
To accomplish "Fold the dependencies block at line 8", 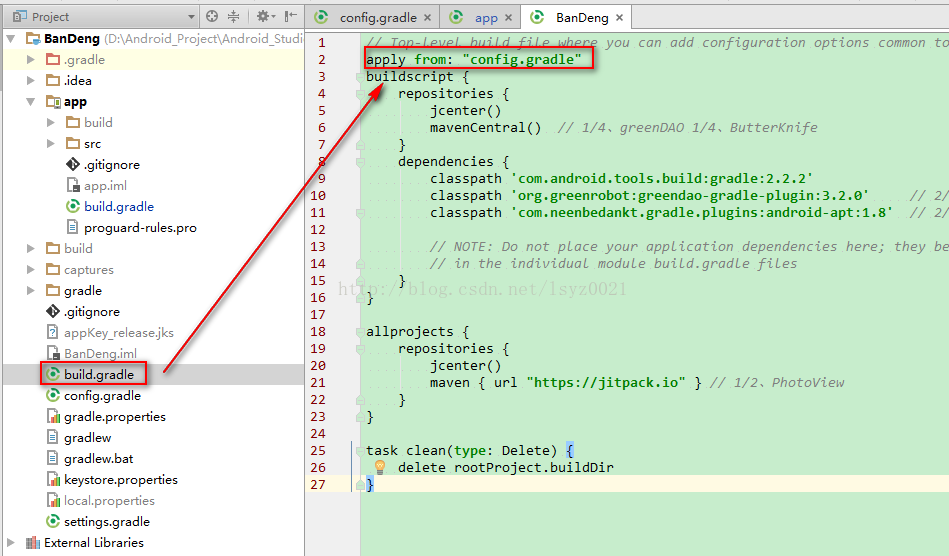I will (360, 162).
